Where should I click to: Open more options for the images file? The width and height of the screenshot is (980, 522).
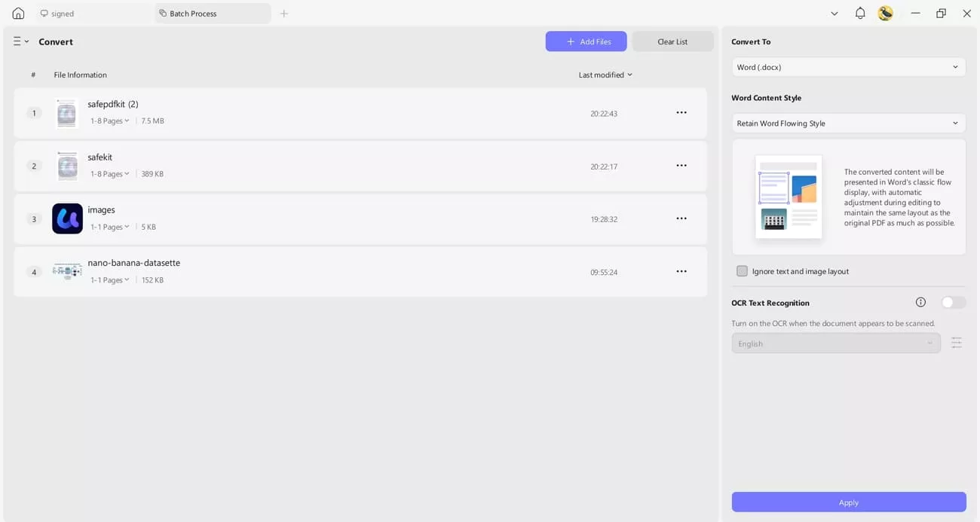click(x=681, y=218)
